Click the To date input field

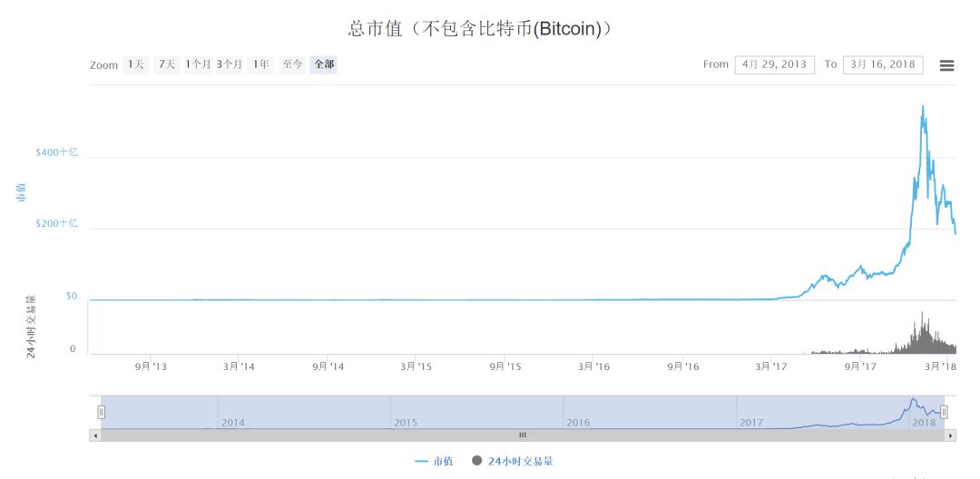(x=882, y=64)
